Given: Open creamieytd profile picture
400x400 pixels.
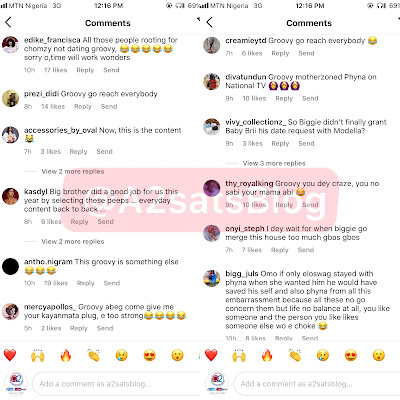Looking at the screenshot, I should [x=212, y=45].
